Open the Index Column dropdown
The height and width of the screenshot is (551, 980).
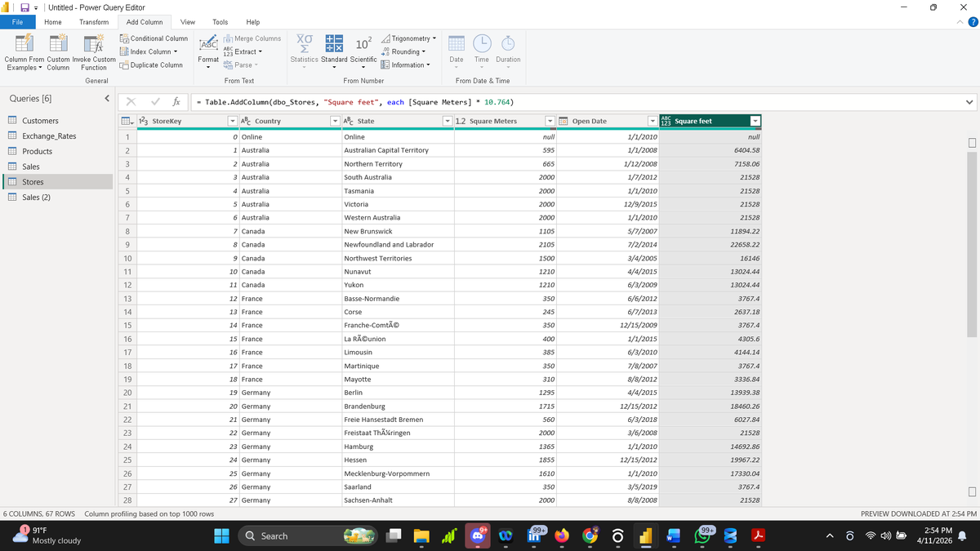click(x=148, y=51)
